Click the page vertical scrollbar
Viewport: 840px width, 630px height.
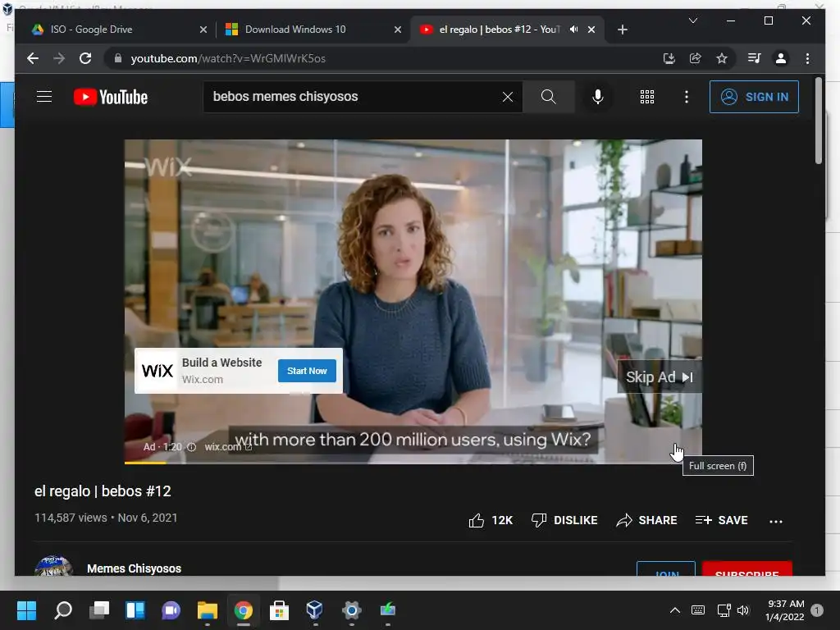tap(818, 121)
